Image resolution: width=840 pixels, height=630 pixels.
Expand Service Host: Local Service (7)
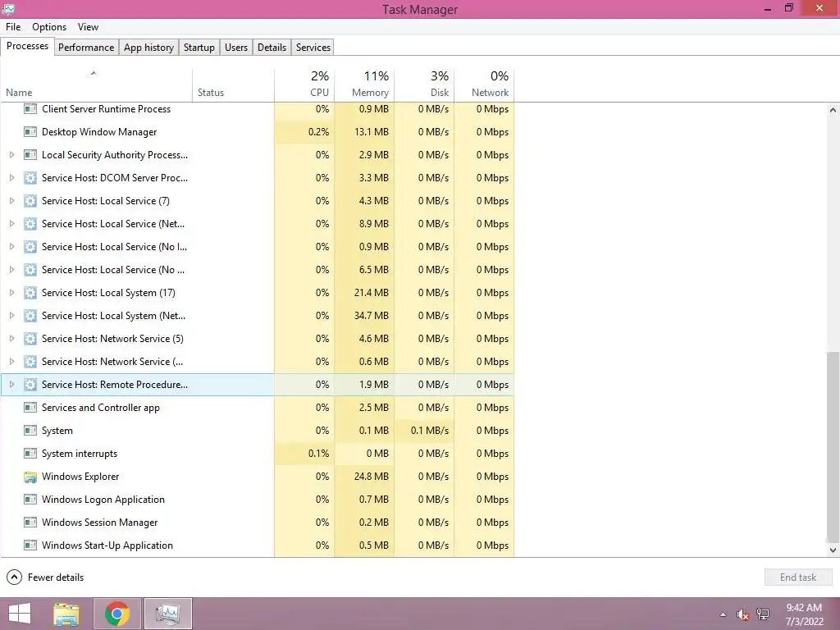(x=11, y=201)
